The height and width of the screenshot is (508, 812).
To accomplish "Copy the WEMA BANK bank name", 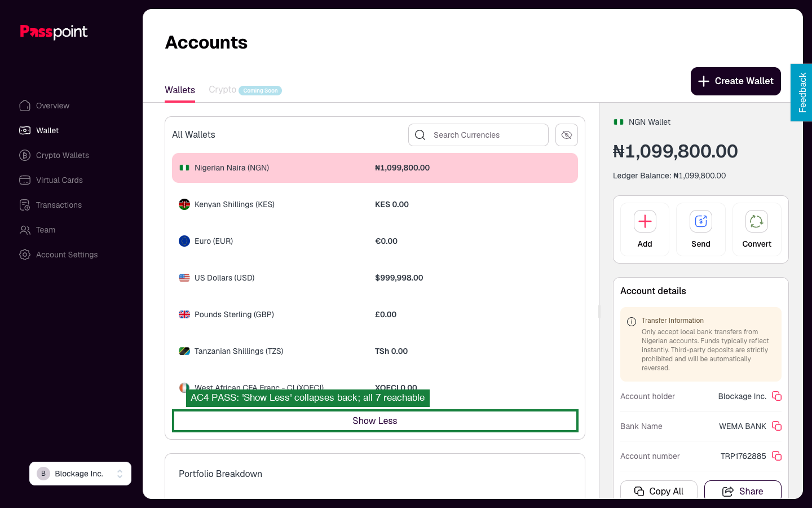I will pyautogui.click(x=776, y=426).
